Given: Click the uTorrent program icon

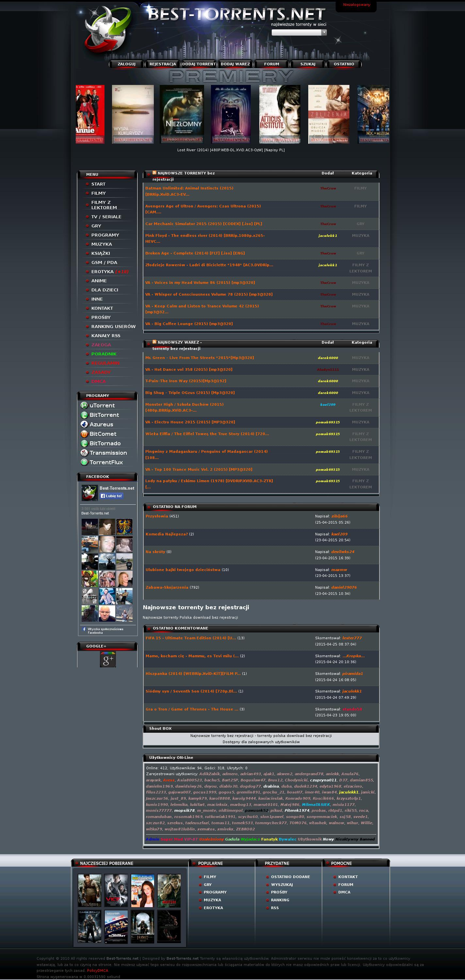Looking at the screenshot, I should pos(84,405).
